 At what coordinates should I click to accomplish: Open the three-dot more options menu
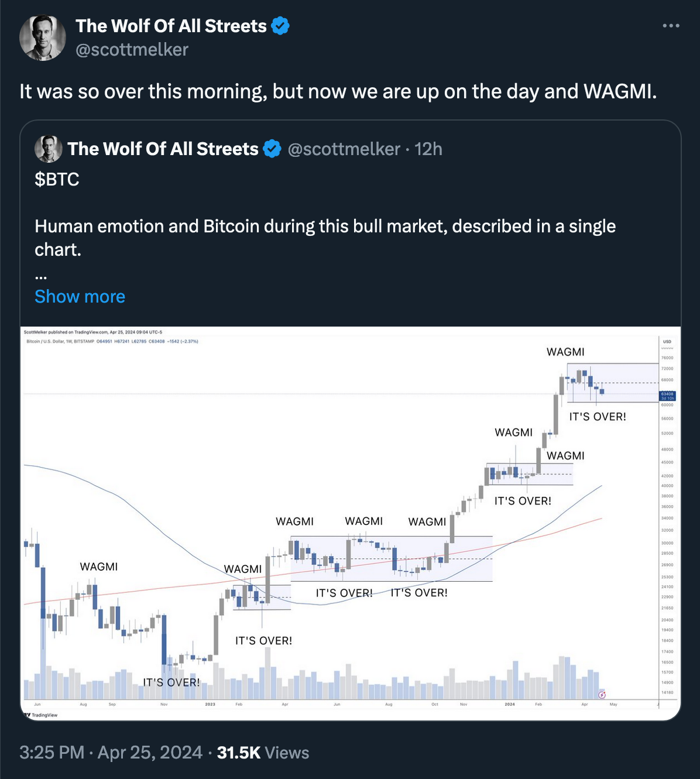pyautogui.click(x=671, y=26)
